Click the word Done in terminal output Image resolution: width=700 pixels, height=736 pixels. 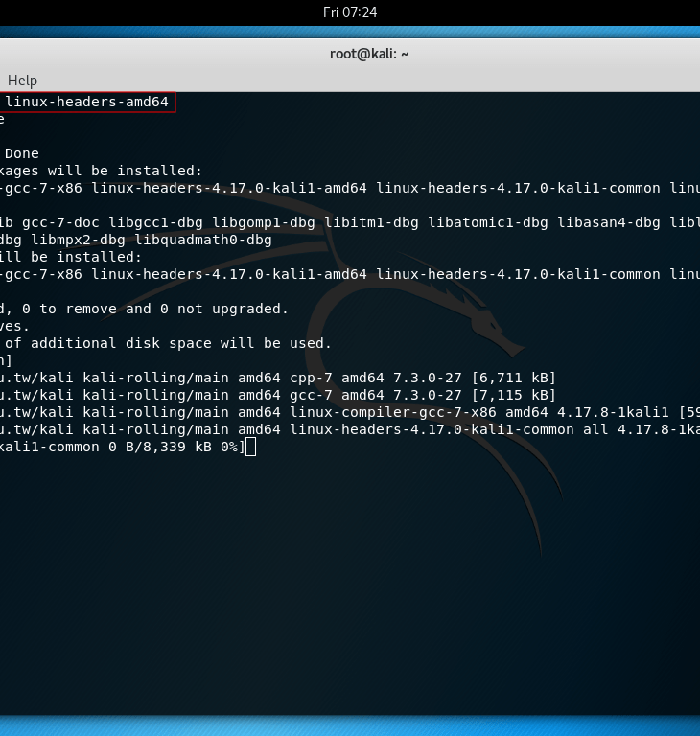[21, 153]
